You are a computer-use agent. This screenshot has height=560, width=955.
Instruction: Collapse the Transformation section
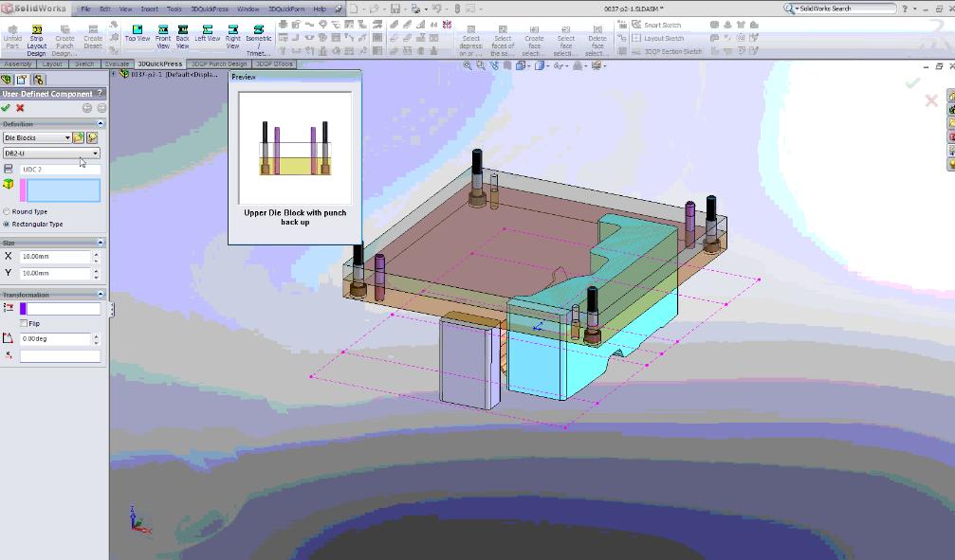click(101, 294)
